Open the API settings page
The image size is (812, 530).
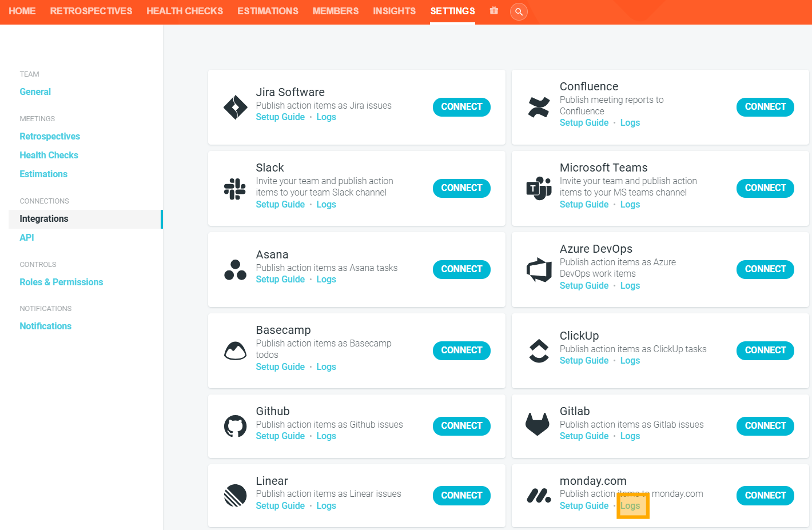point(27,237)
